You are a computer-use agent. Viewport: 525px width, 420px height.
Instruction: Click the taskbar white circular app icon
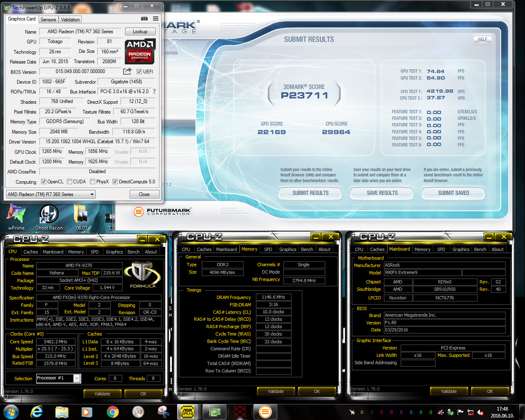point(138,411)
